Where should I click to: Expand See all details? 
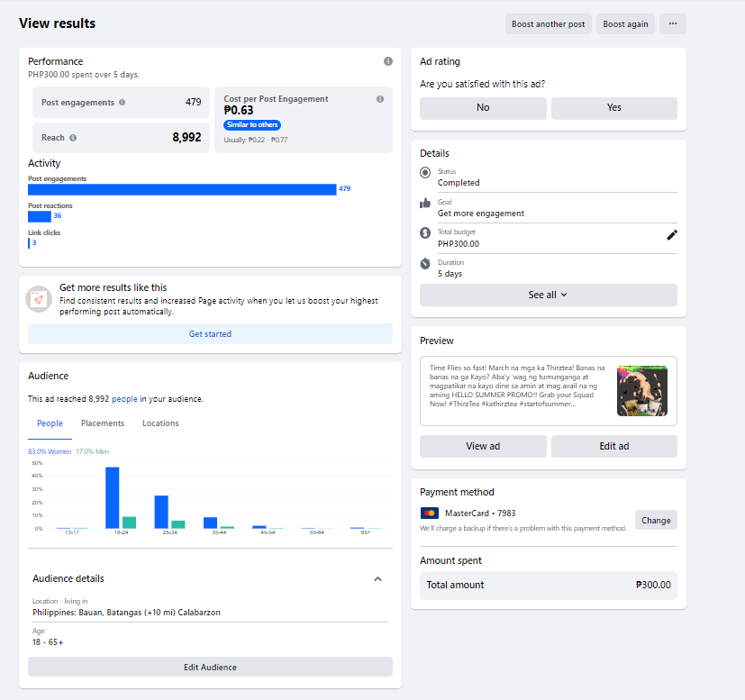click(x=549, y=295)
